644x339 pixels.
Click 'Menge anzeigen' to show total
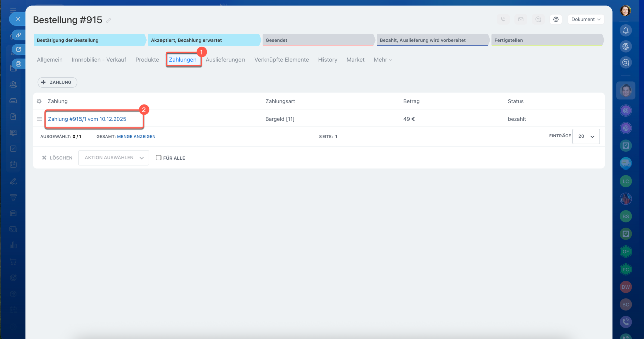pyautogui.click(x=136, y=136)
